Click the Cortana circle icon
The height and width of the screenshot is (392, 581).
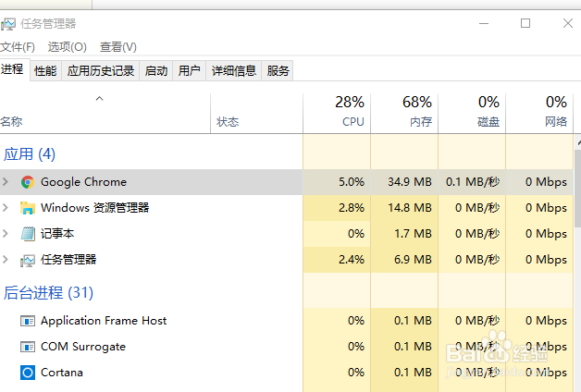(x=28, y=373)
